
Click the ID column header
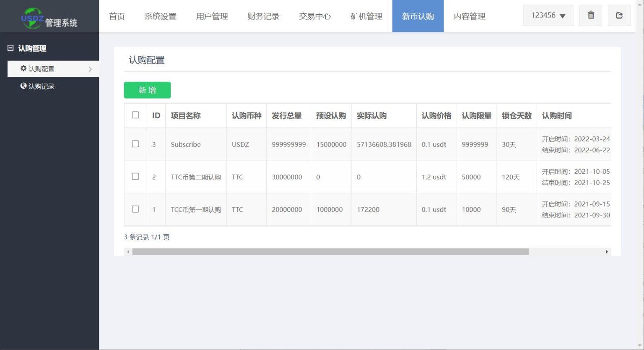point(156,116)
